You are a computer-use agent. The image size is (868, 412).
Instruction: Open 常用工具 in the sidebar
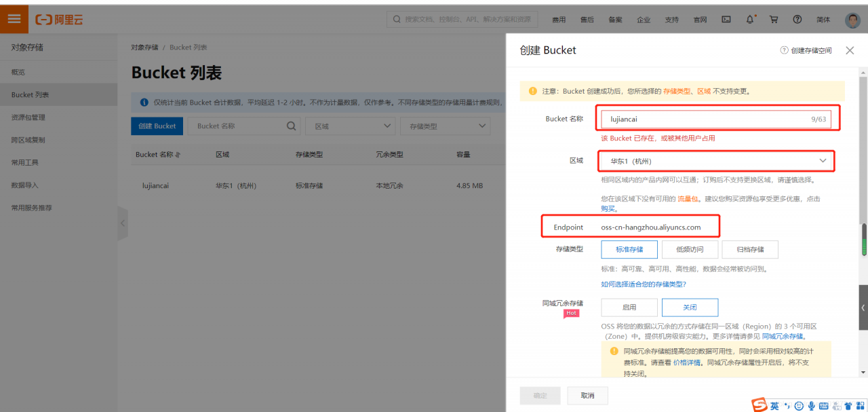[x=58, y=162]
